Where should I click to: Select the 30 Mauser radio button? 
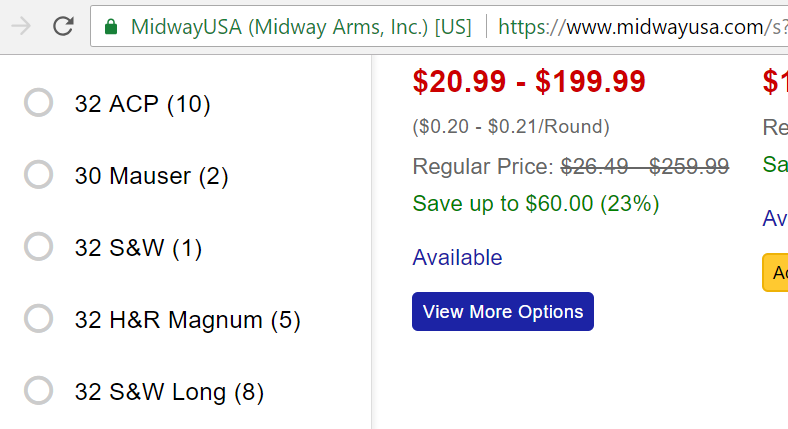(39, 174)
